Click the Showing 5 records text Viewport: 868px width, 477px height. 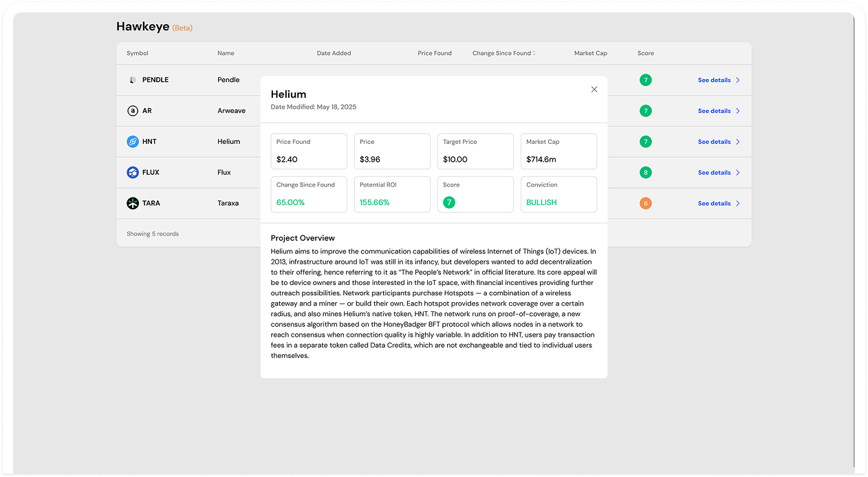pos(153,234)
